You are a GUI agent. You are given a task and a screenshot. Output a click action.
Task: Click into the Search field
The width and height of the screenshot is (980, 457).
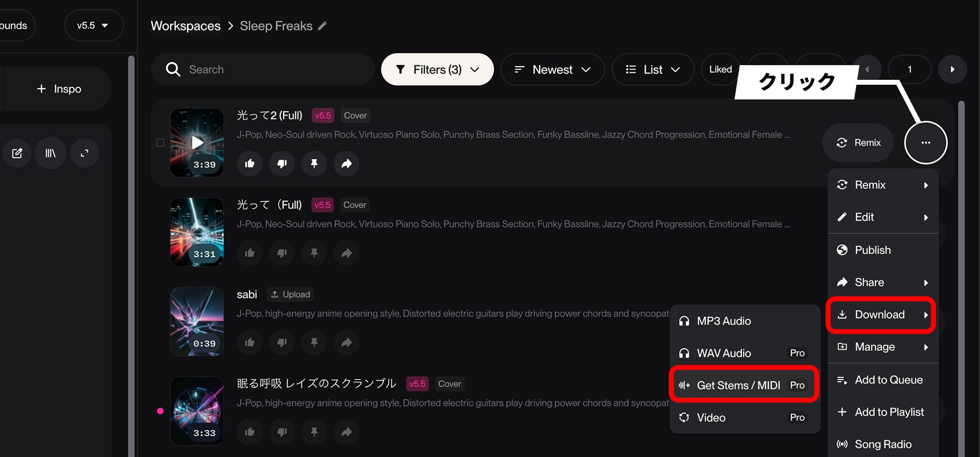pyautogui.click(x=263, y=70)
